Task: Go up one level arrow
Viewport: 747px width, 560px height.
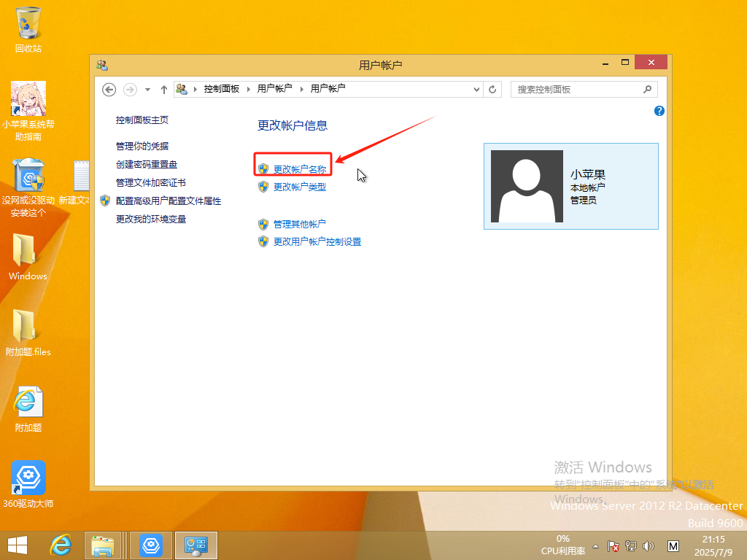Action: coord(164,90)
